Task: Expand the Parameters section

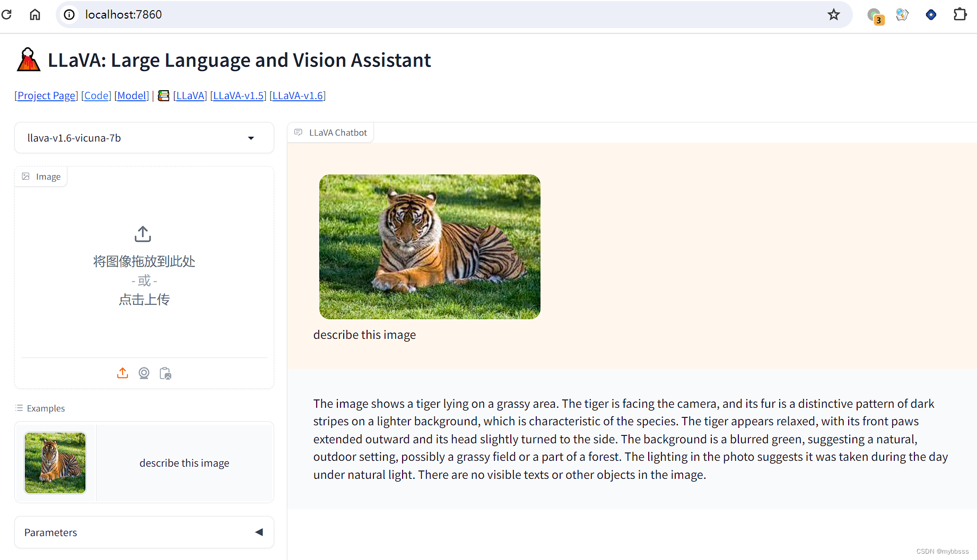Action: (144, 532)
